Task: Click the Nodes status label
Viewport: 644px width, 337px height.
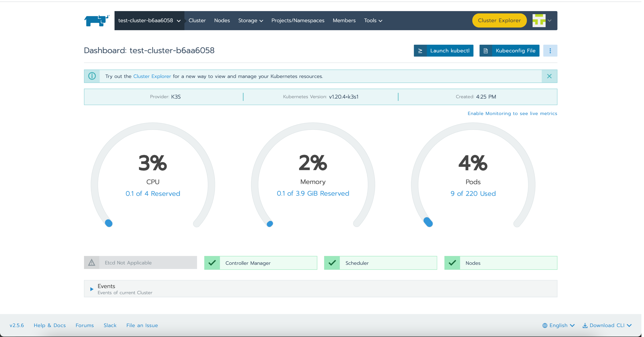Action: coord(473,263)
